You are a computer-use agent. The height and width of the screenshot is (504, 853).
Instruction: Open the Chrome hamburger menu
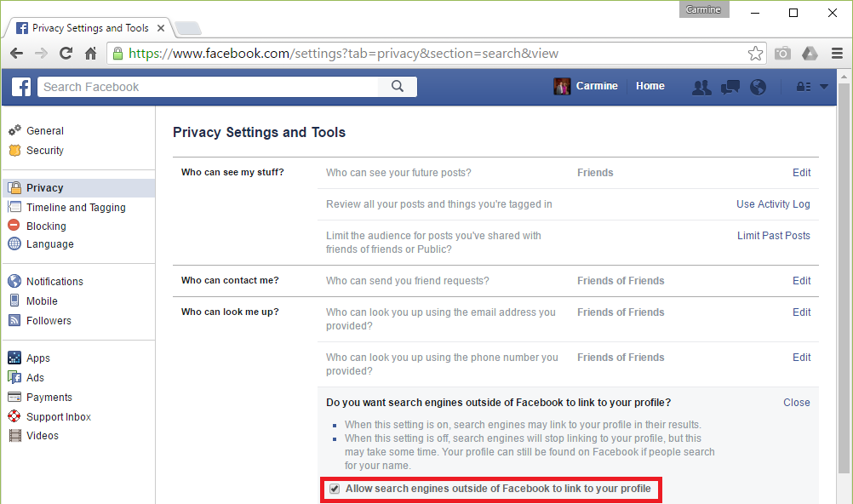click(837, 54)
